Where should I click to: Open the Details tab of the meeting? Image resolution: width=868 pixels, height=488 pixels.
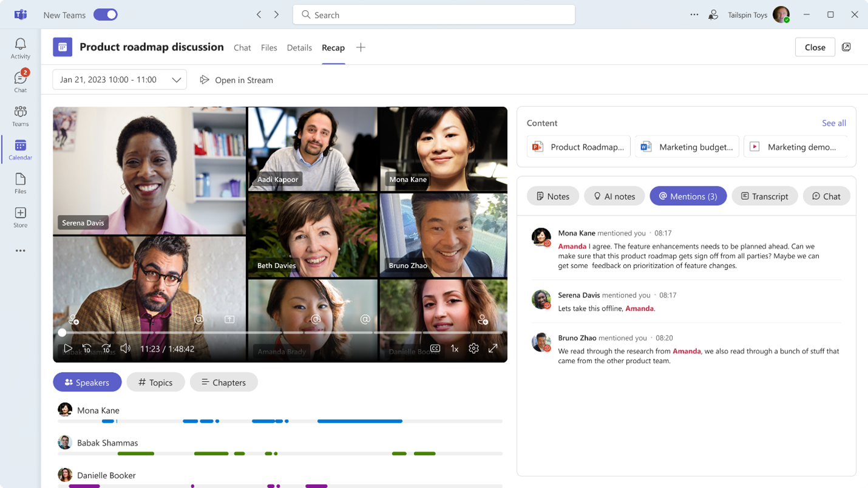click(x=299, y=47)
